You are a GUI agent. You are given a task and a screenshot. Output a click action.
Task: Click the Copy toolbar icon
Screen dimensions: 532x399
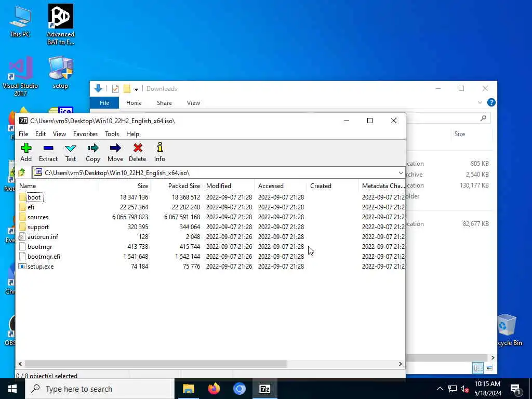(93, 148)
